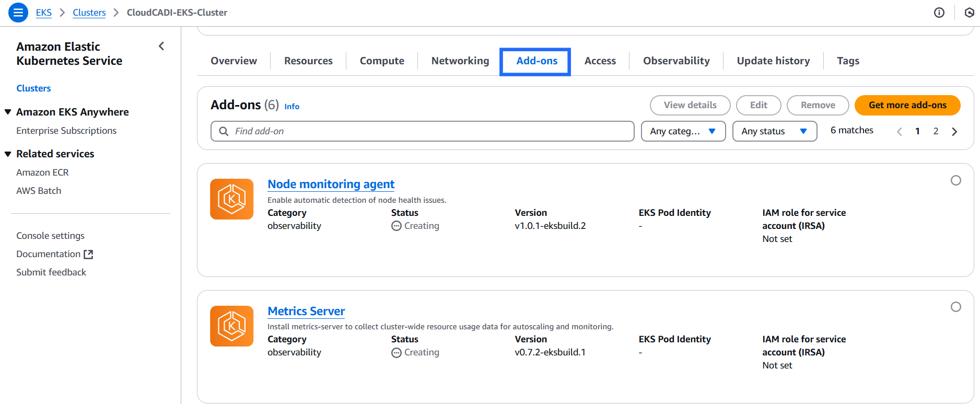Open the Any category dropdown
The width and height of the screenshot is (980, 404).
(683, 131)
